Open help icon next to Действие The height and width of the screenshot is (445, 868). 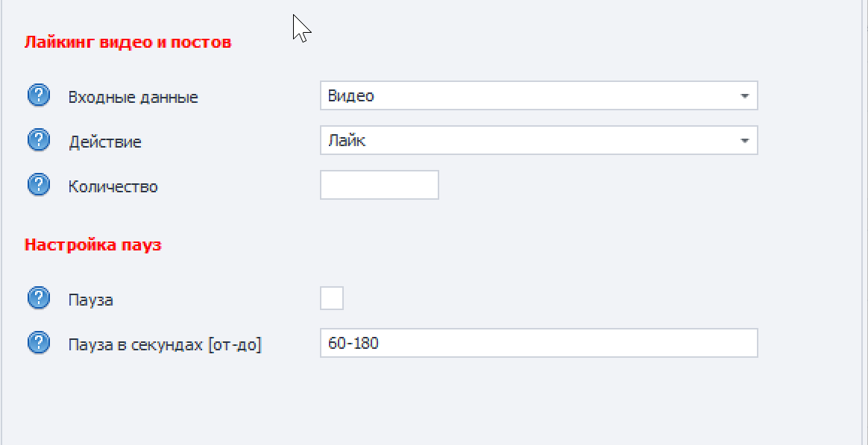click(39, 140)
